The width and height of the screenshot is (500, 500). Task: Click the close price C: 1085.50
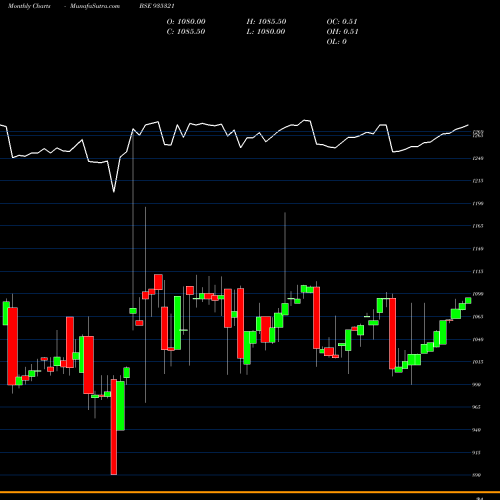[x=186, y=32]
